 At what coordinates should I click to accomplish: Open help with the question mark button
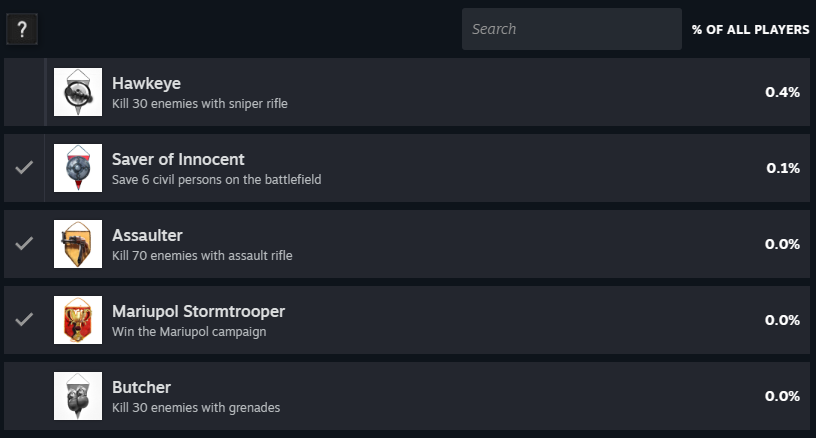(x=22, y=29)
